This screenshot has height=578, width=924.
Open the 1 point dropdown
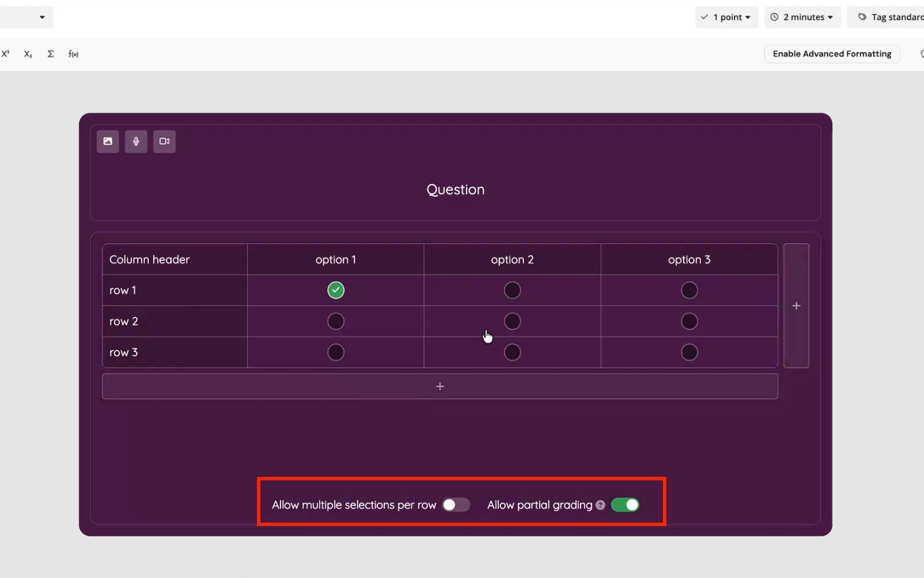tap(726, 17)
